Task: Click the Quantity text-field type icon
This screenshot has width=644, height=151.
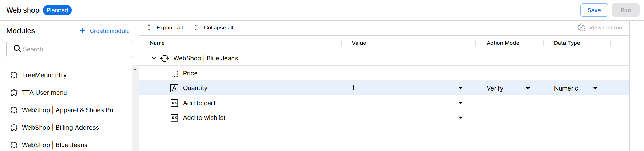Action: [x=174, y=88]
